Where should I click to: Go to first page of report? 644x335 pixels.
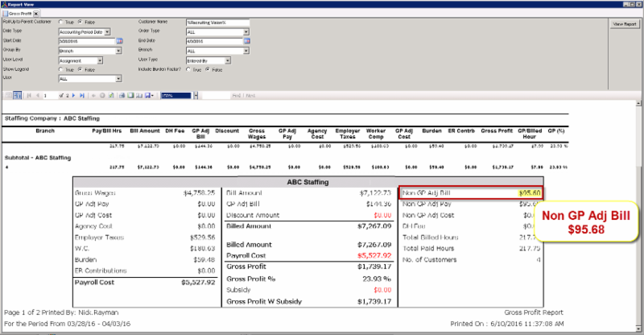(x=29, y=95)
